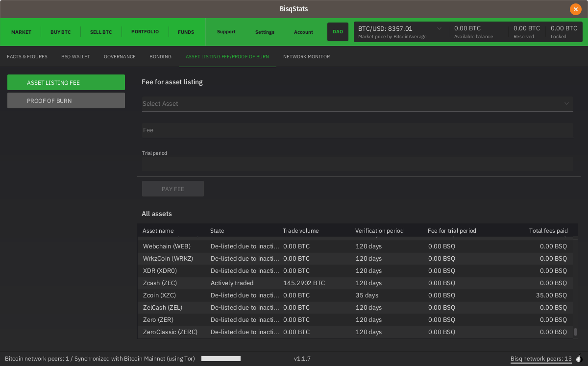
Task: Expand the Select Asset combo box
Action: [357, 104]
